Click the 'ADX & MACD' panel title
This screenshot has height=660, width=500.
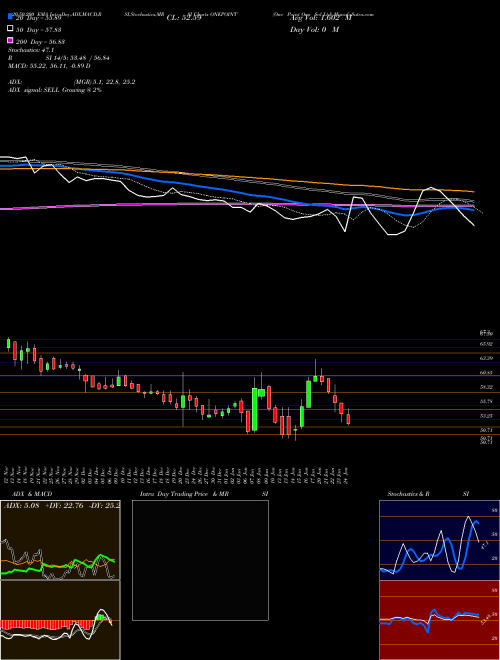point(32,494)
